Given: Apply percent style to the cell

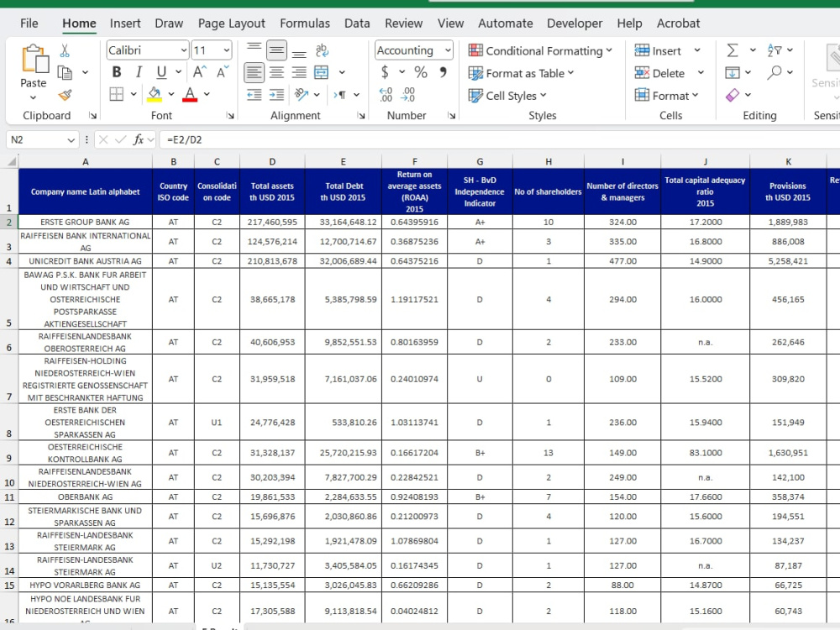Looking at the screenshot, I should coord(421,72).
